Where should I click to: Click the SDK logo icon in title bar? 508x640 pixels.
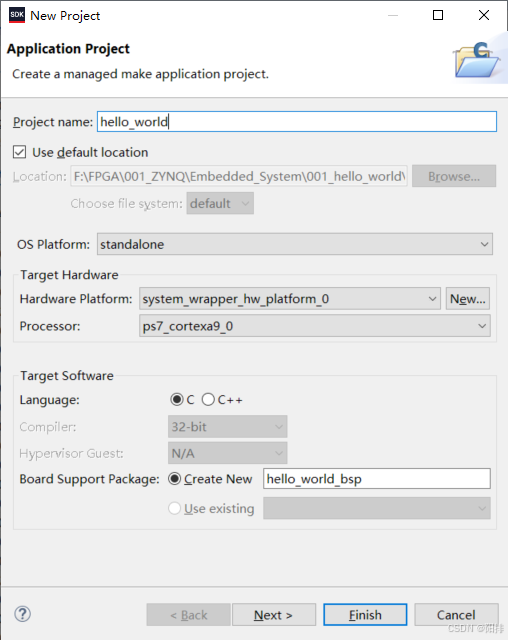pos(17,15)
